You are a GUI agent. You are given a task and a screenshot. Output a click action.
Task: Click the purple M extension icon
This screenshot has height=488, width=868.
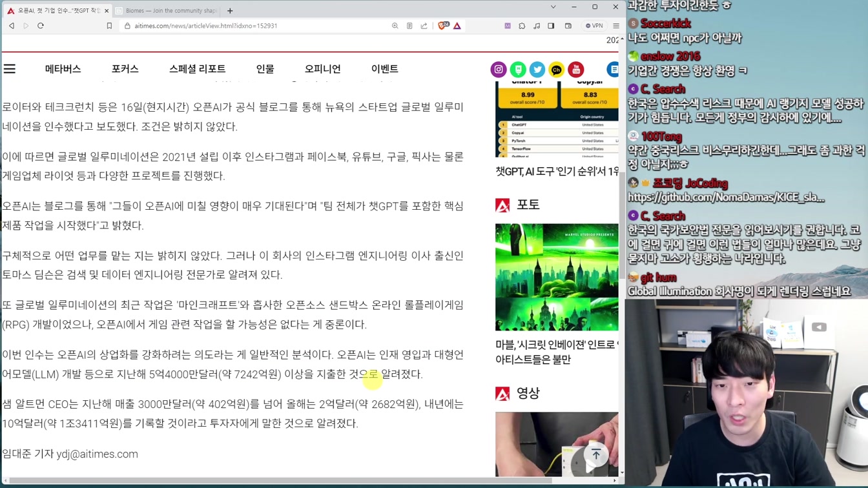508,26
